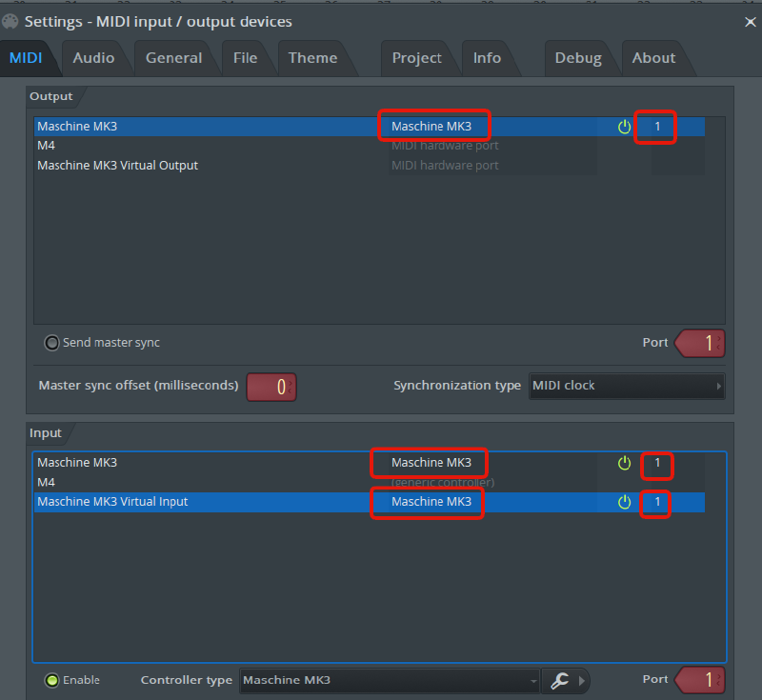This screenshot has width=762, height=700.
Task: Click controller name in Maschine MK3 output row
Action: pyautogui.click(x=431, y=127)
